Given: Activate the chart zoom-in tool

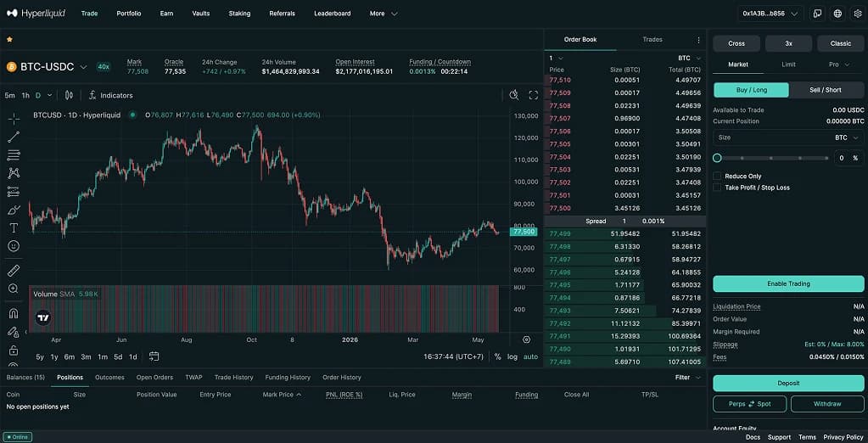Looking at the screenshot, I should pyautogui.click(x=14, y=289).
